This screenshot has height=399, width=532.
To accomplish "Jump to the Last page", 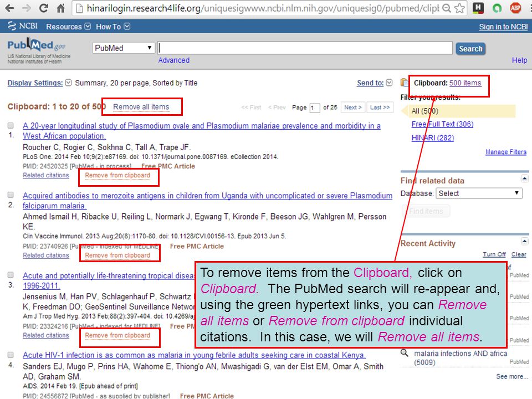I will click(x=380, y=107).
